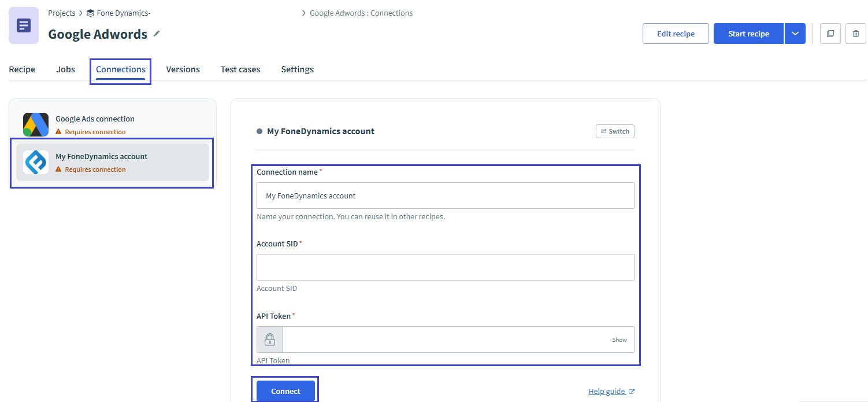The height and width of the screenshot is (402, 868).
Task: Click the stacked layers icon beside Fone Dynamics-
Action: [90, 13]
